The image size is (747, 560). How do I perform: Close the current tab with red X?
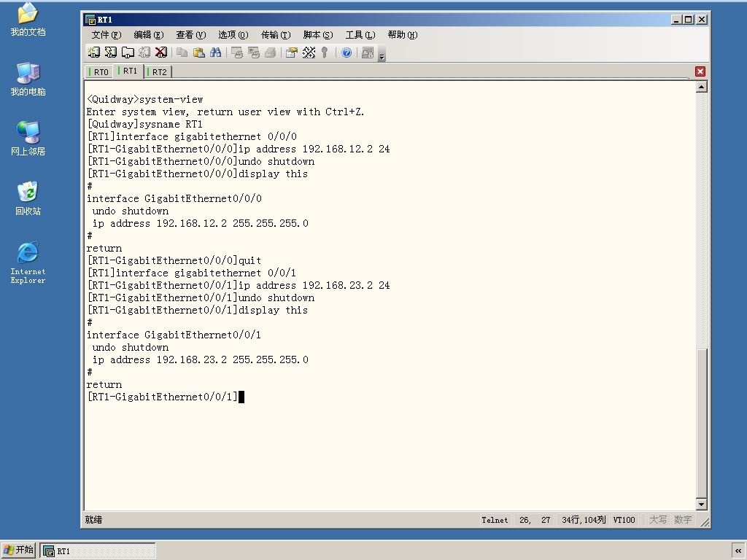point(700,71)
